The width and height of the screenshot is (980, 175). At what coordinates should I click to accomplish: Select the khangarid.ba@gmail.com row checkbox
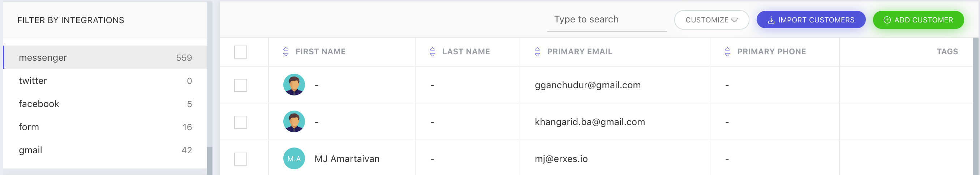pyautogui.click(x=240, y=122)
